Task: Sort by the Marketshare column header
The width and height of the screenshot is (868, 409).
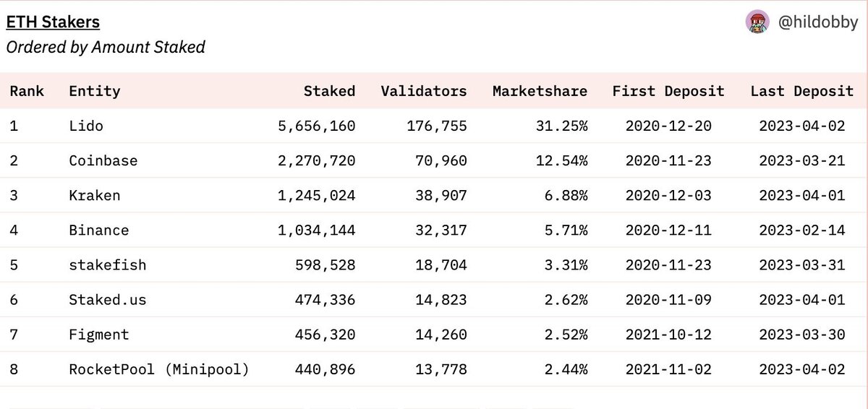Action: coord(540,91)
